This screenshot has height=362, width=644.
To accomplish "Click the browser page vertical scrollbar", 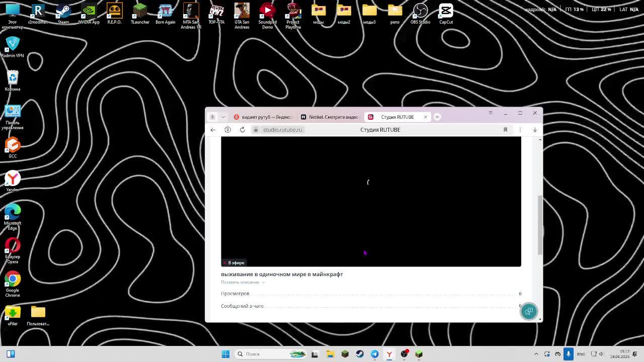I will coord(540,225).
